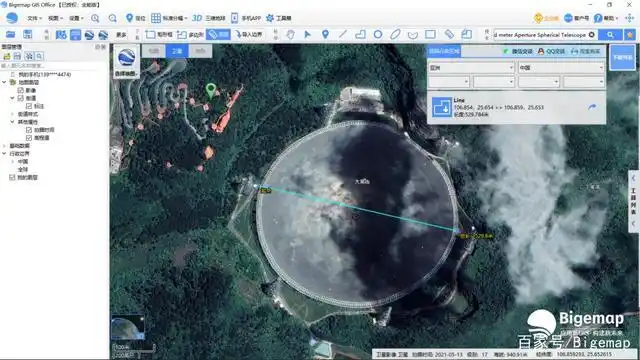640x360 pixels.
Task: Open the 标准分幅 dropdown
Action: click(169, 18)
